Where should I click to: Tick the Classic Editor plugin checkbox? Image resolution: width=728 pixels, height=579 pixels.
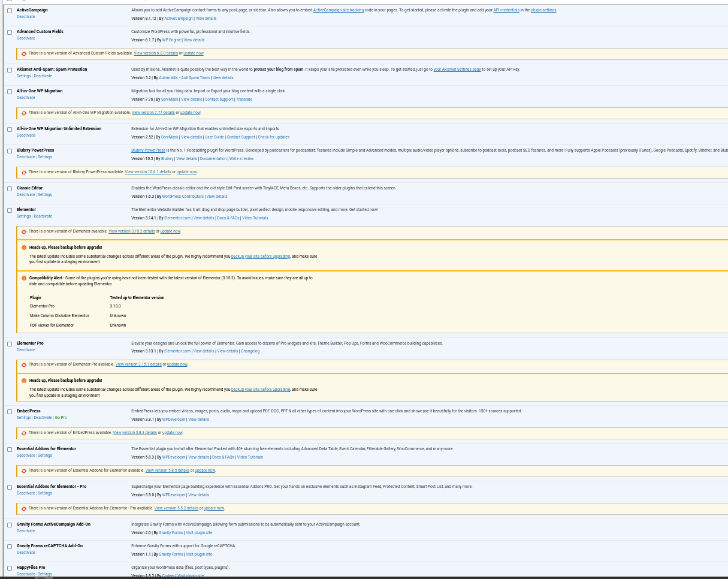[x=10, y=189]
